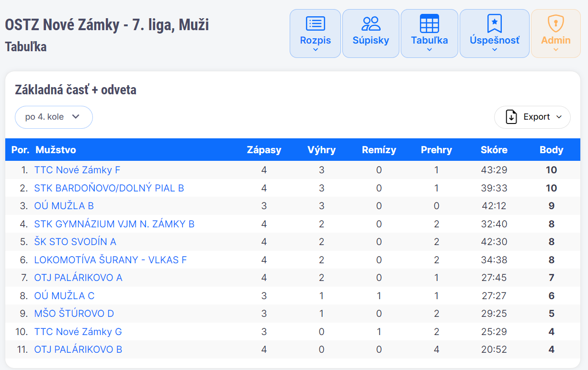The image size is (588, 370).
Task: Click the Admin keyhole shield icon
Action: (556, 23)
